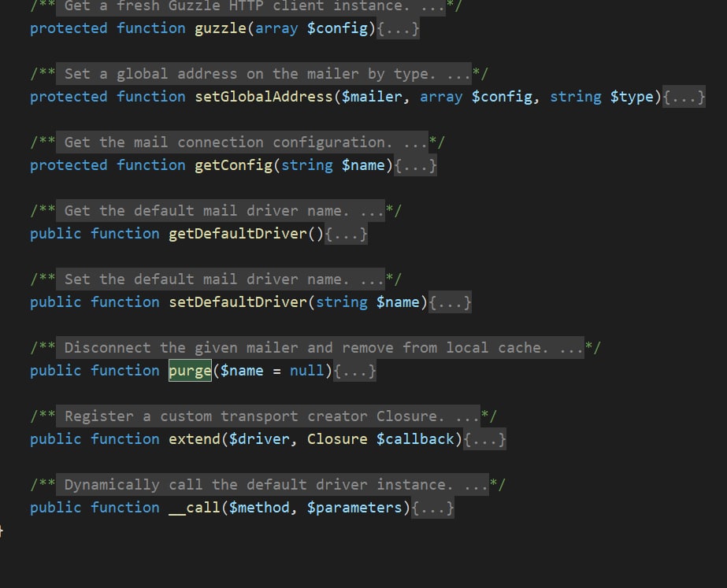The image size is (727, 588).
Task: Click the $mailer parameter in setGlobalAddress
Action: (372, 97)
